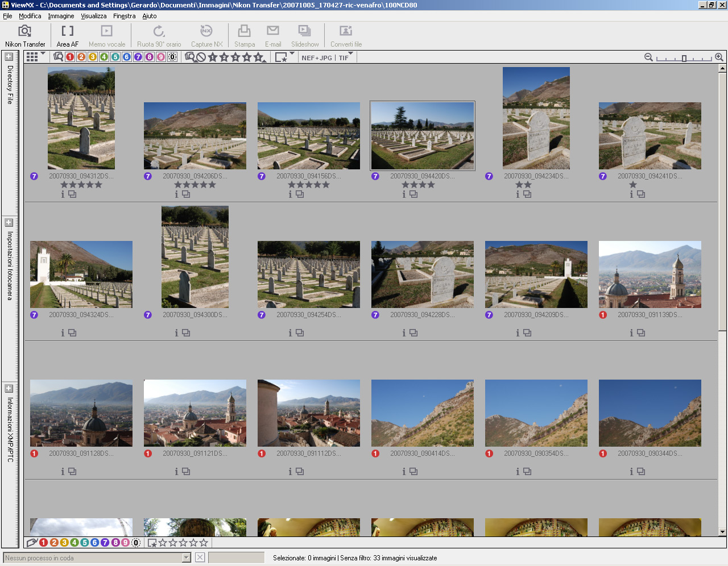Apply pink label 9 from bottom bar
728x566 pixels.
pyautogui.click(x=126, y=543)
